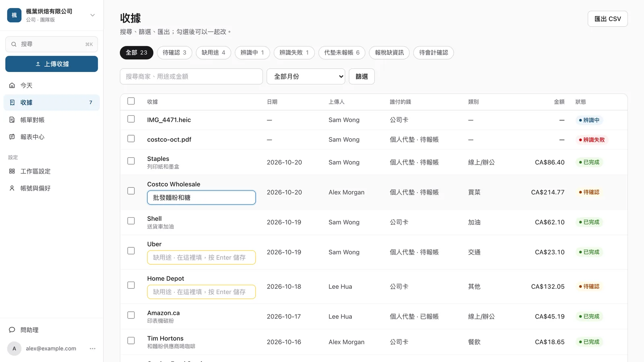The height and width of the screenshot is (362, 644).
Task: Open the three-dot menu beside alex@example.com
Action: coord(93,349)
